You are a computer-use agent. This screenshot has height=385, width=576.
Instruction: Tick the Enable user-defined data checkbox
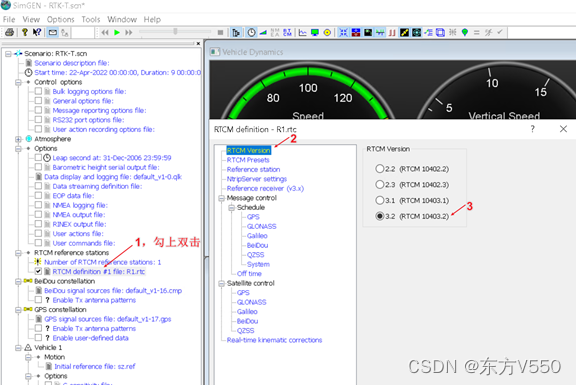(x=38, y=338)
